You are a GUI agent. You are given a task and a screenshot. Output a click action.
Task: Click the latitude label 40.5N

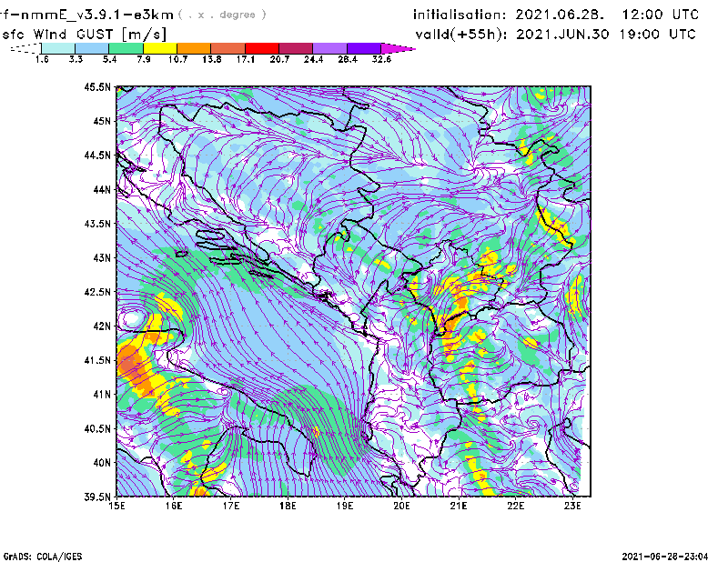point(97,429)
